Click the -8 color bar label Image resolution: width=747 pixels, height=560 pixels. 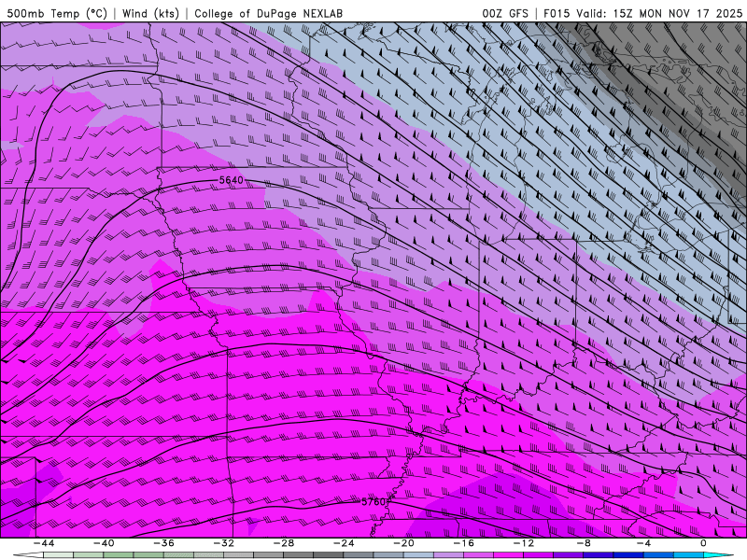pos(584,543)
